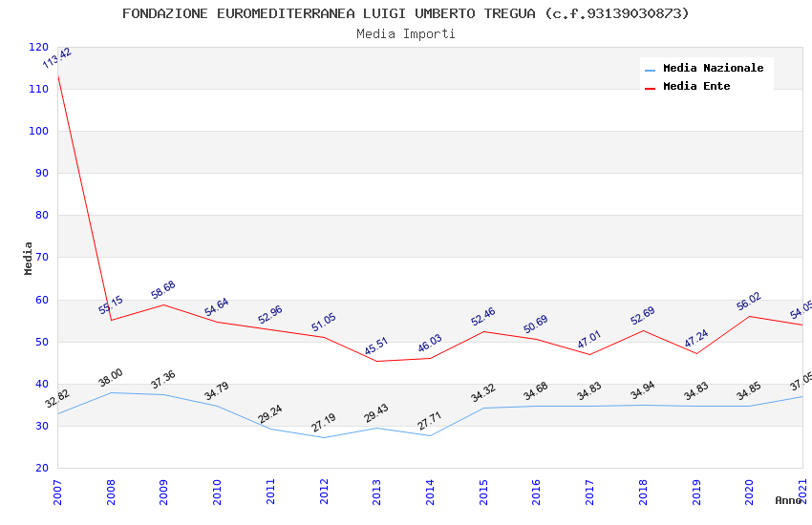Click the 34.32 data label

pos(483,392)
